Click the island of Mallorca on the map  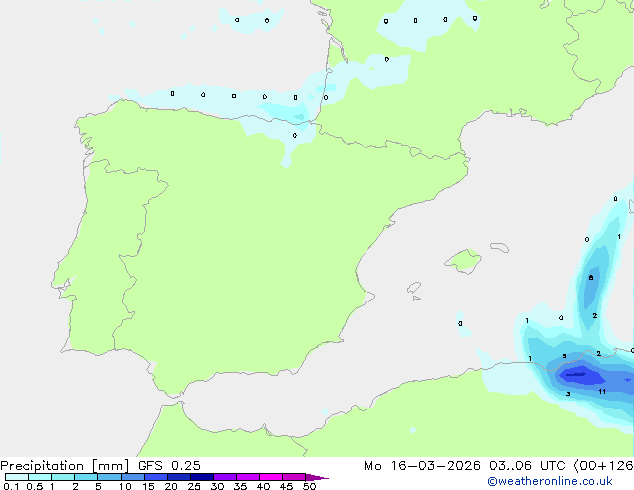pos(464,261)
